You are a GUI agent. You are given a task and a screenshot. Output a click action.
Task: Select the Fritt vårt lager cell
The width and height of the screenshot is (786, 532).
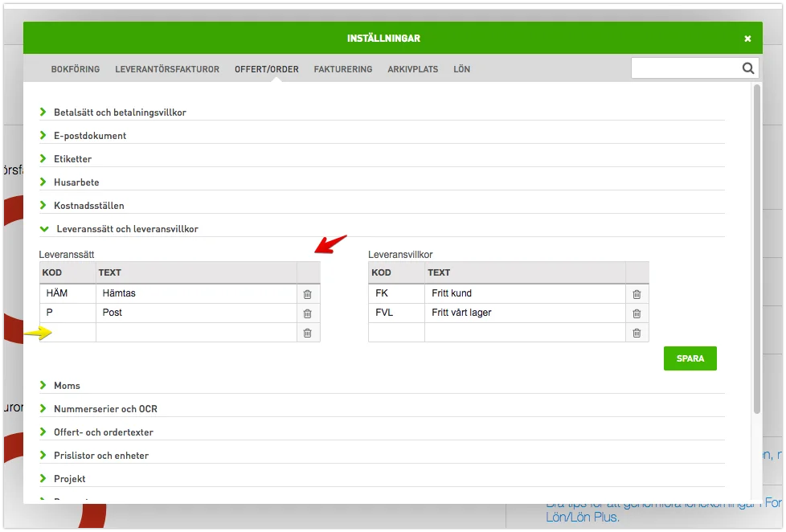[526, 313]
